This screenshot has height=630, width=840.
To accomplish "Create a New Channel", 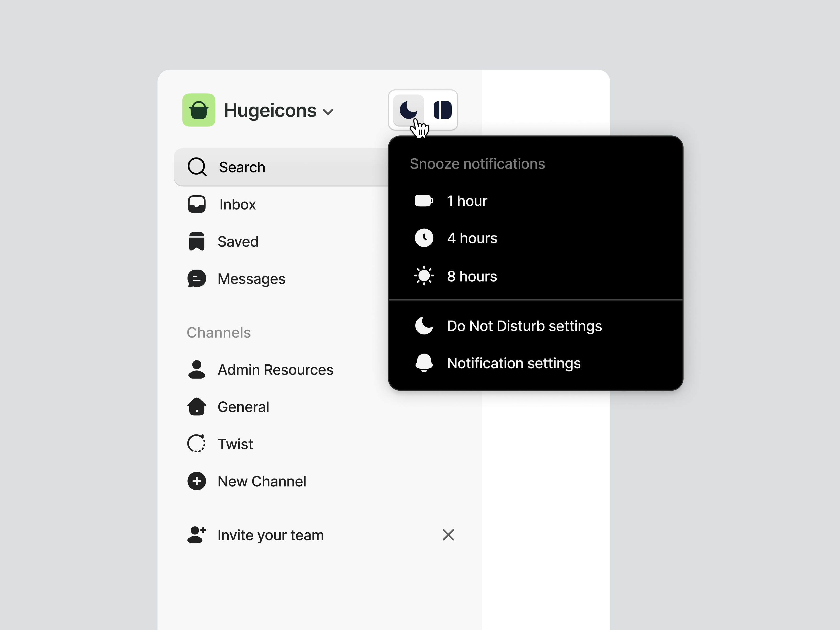I will point(262,481).
